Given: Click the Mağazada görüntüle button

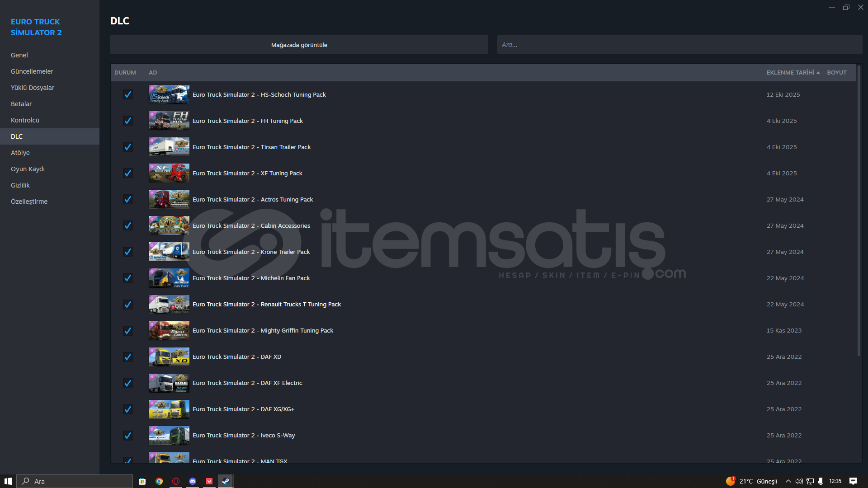Looking at the screenshot, I should tap(299, 45).
